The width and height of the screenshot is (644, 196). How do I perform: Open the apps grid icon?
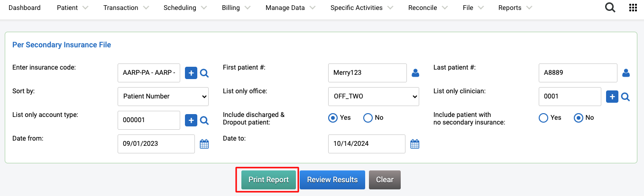click(x=633, y=8)
